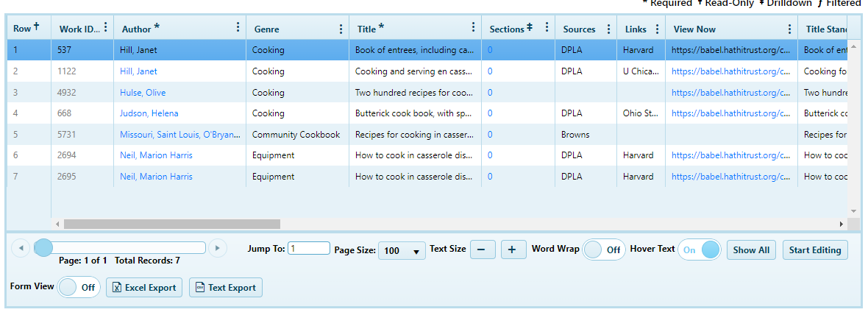
Task: Click the Jump To input field
Action: coord(309,249)
